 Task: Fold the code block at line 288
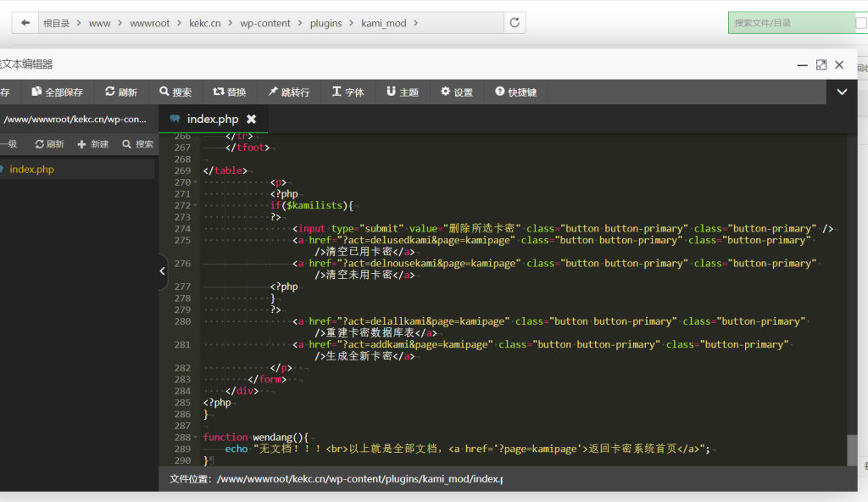[196, 437]
